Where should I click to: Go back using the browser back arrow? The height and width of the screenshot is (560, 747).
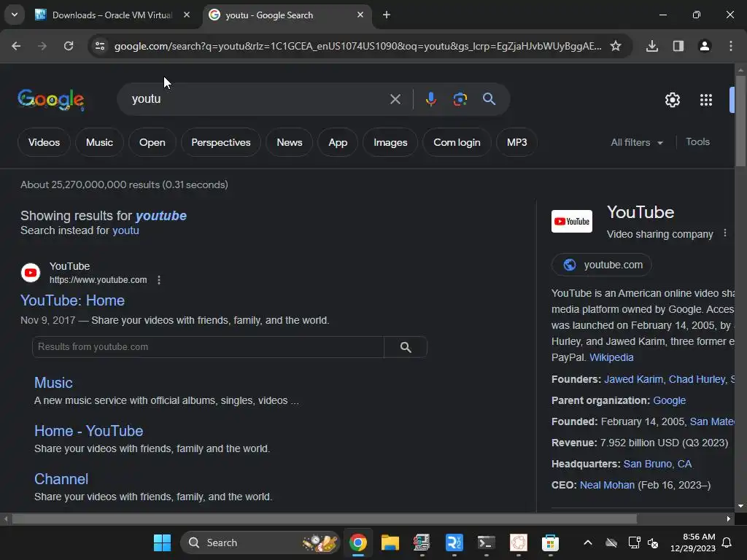pos(16,46)
